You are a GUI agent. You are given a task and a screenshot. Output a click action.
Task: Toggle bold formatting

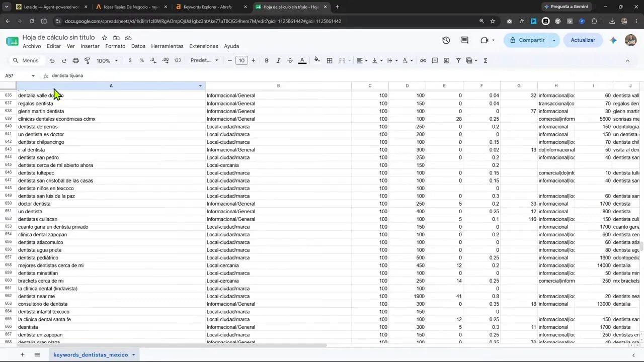click(x=267, y=60)
